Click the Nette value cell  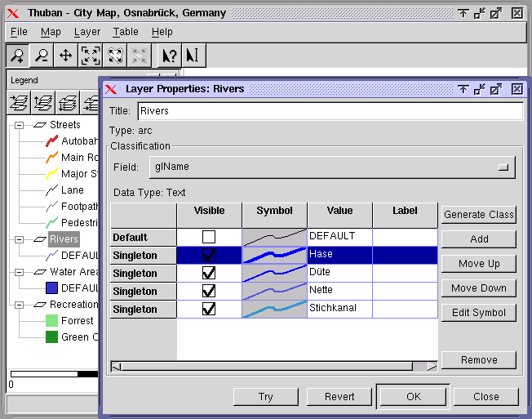tap(339, 291)
